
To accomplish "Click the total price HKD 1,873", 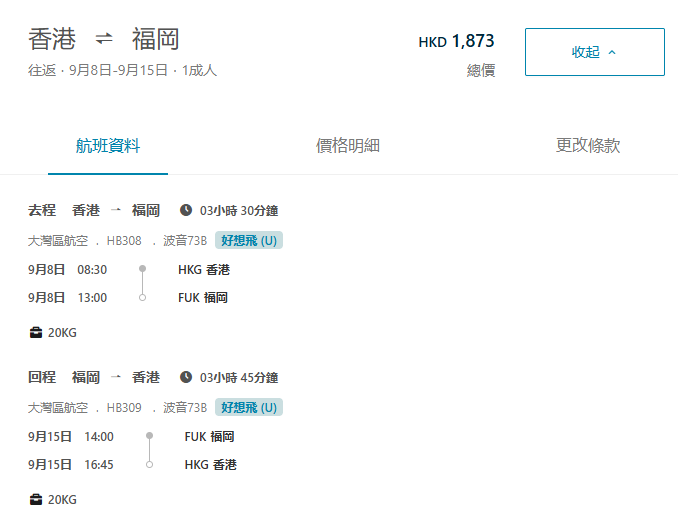I will [456, 42].
